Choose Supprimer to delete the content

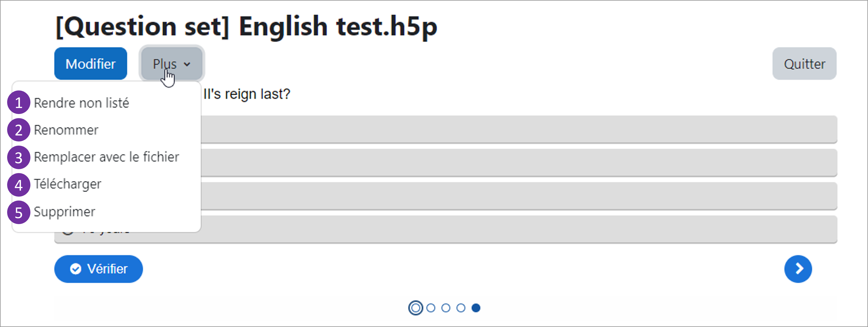point(64,212)
